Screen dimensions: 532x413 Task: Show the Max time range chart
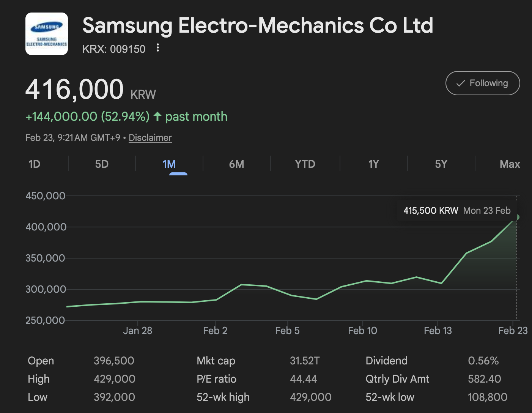tap(510, 164)
